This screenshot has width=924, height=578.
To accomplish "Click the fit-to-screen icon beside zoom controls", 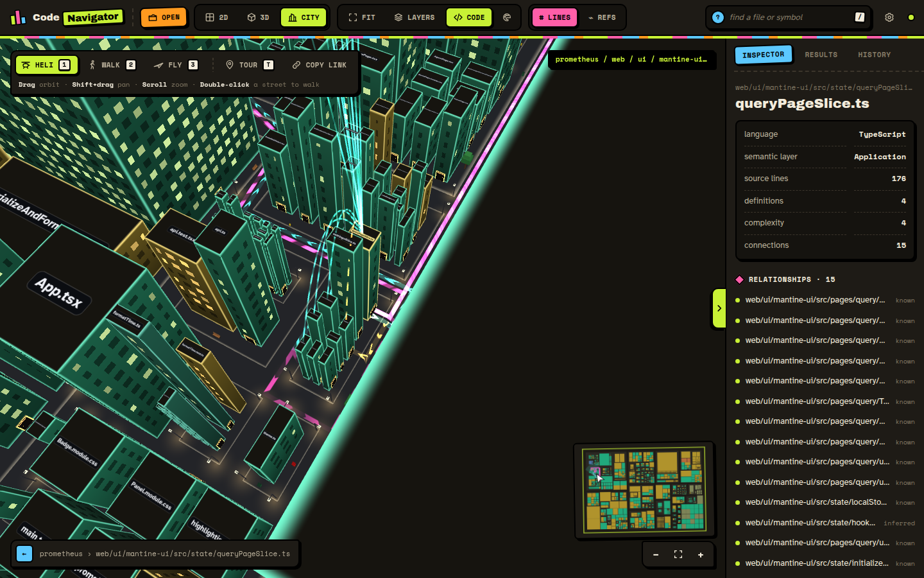I will coord(678,555).
